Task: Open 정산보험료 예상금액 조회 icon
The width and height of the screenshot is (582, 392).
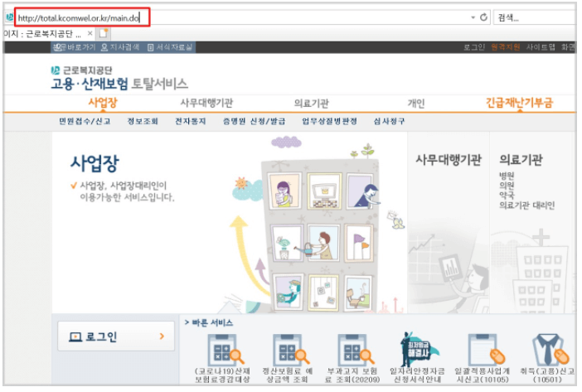Action: click(288, 358)
